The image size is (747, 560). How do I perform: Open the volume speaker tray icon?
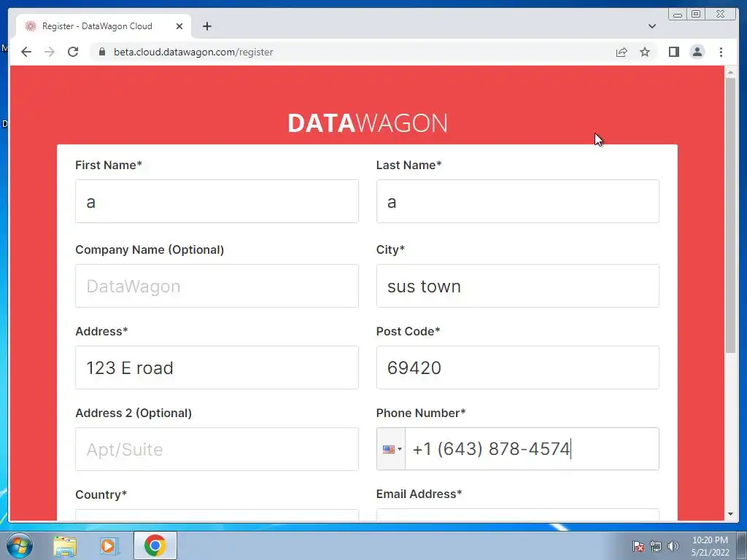pyautogui.click(x=673, y=546)
